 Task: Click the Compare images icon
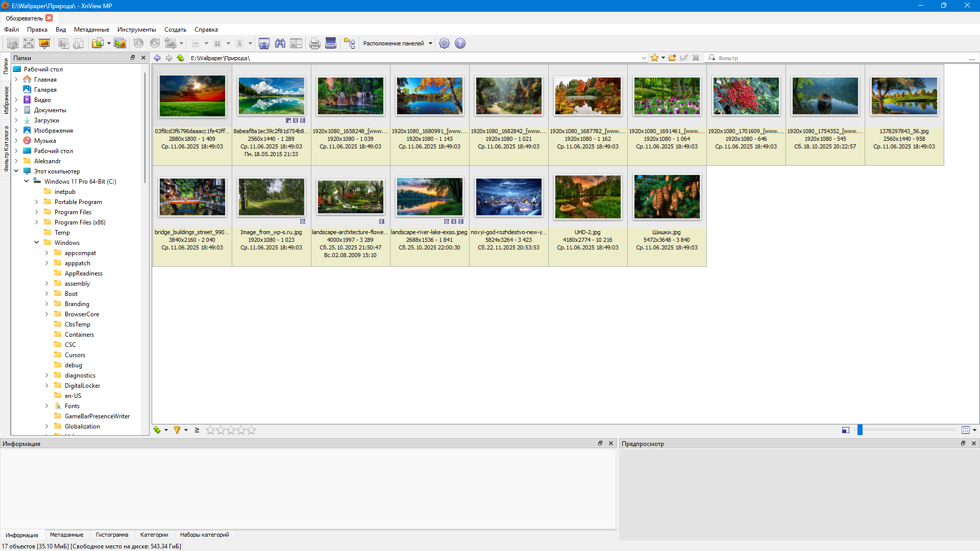tap(296, 43)
